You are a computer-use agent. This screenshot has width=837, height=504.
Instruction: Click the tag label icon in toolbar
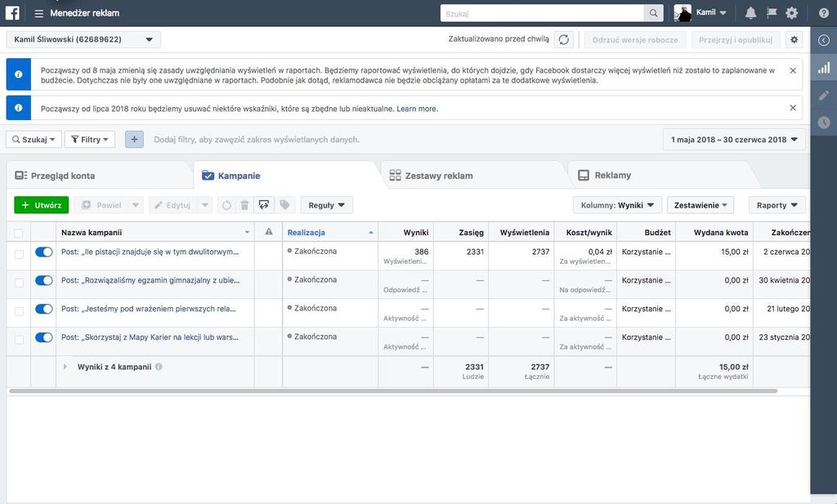pos(284,205)
